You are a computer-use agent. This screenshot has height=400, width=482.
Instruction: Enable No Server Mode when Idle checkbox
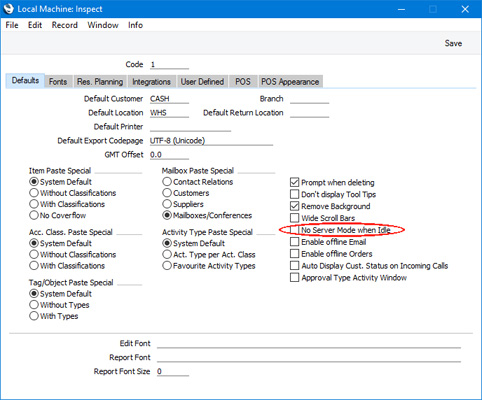294,230
